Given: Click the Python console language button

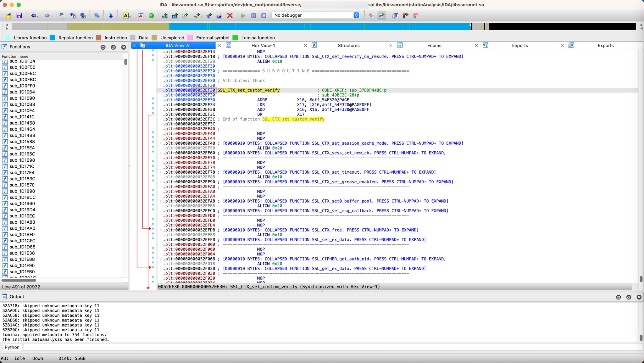Looking at the screenshot, I should point(12,347).
